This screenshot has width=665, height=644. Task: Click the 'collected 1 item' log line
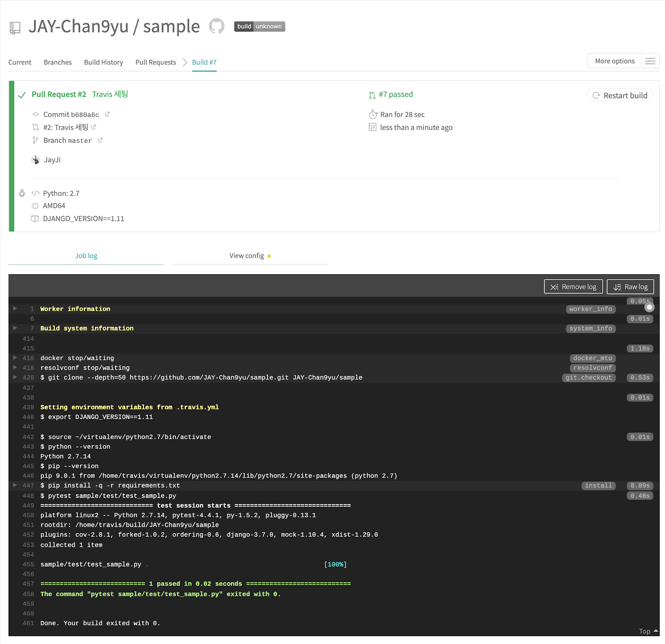click(x=71, y=545)
